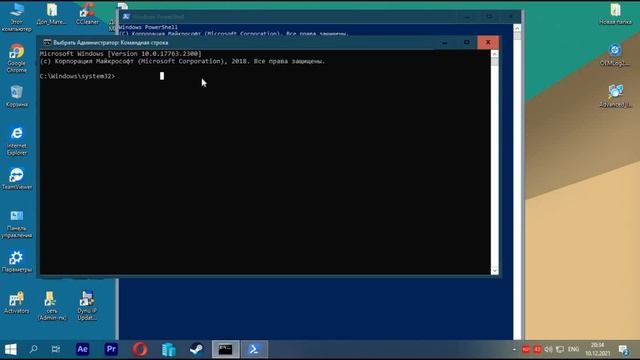
Task: Launch Internet Explorer desktop shortcut
Action: tap(17, 141)
